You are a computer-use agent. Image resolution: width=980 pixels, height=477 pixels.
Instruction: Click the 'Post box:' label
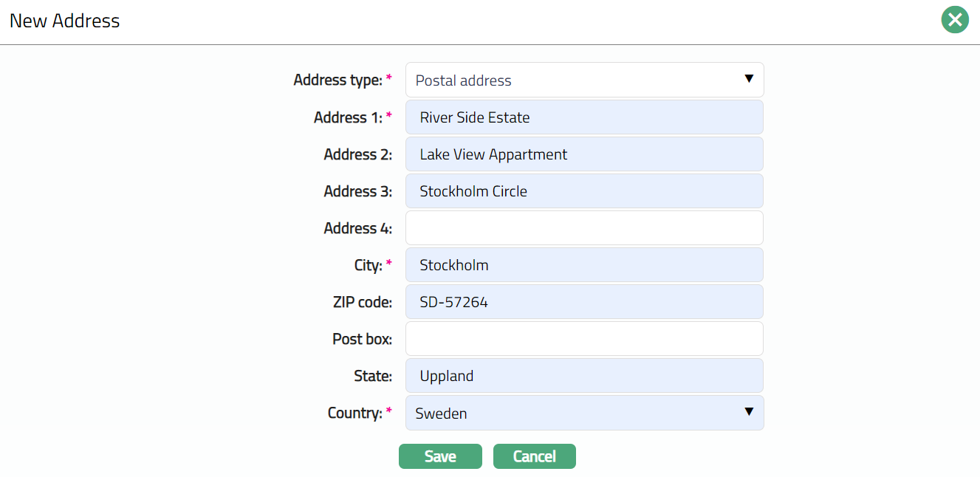pos(362,339)
